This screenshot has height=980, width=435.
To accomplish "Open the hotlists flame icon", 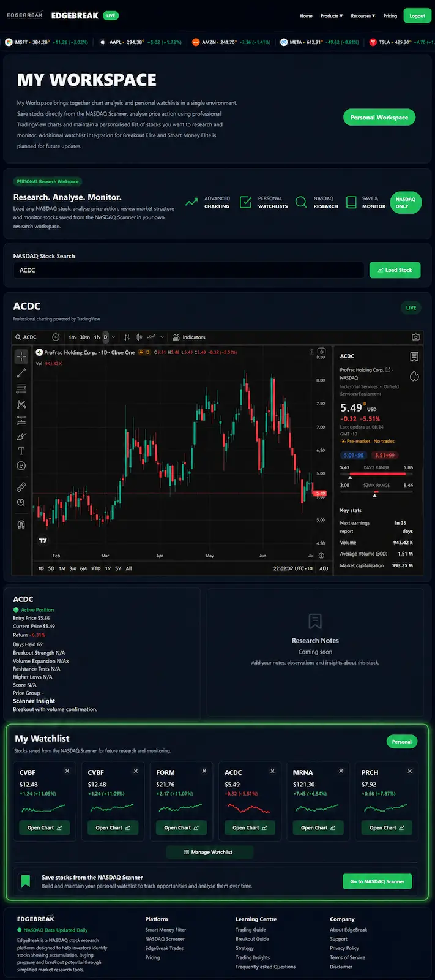I will 414,375.
